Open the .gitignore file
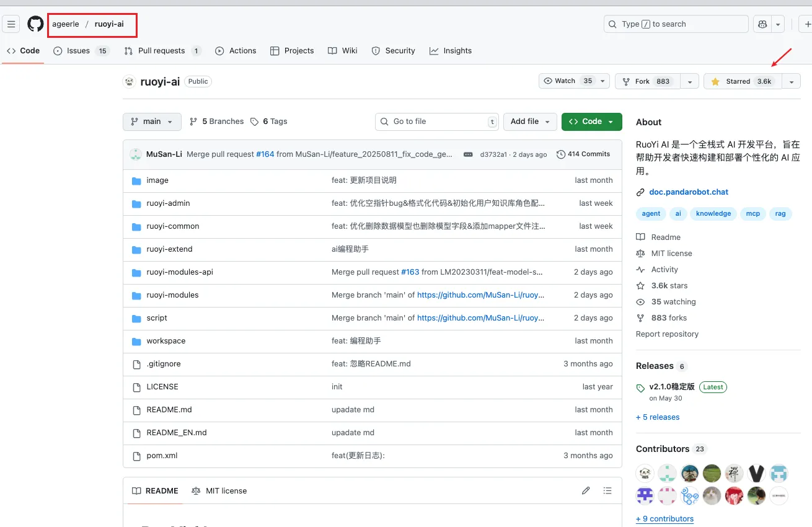 click(164, 364)
